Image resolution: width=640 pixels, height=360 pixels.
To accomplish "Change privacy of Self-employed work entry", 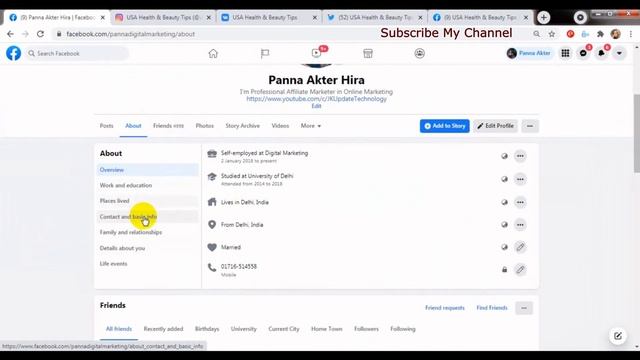I will coord(504,156).
